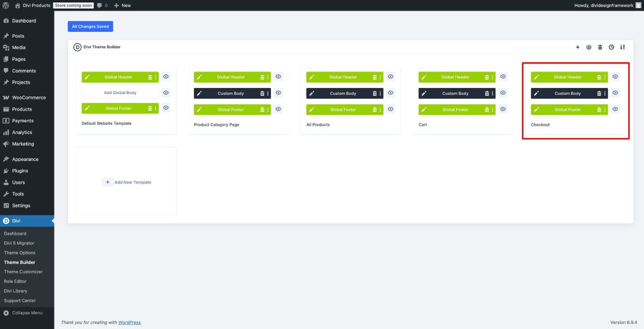Open three-dot menu on Checkout's Global Footer
This screenshot has width=644, height=329.
(x=605, y=110)
